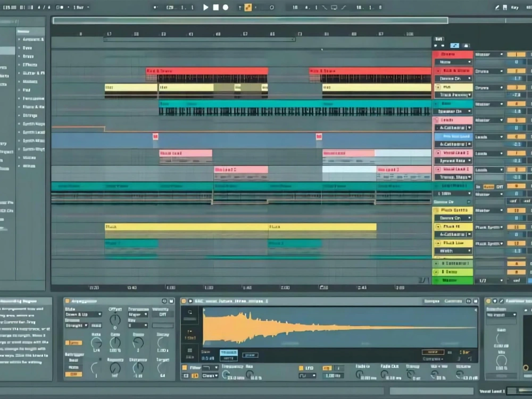This screenshot has height=399, width=532.
Task: Click the Arpeggiator Rate knob
Action: 96,343
